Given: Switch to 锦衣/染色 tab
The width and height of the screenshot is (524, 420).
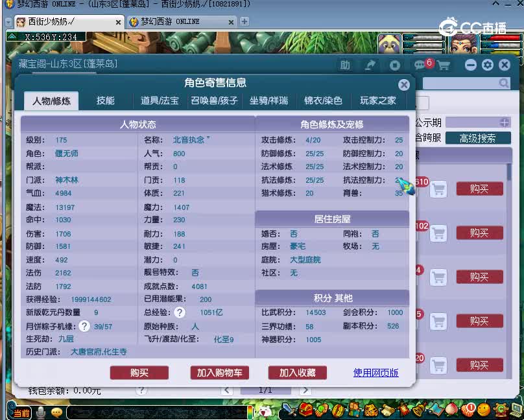Looking at the screenshot, I should [323, 101].
